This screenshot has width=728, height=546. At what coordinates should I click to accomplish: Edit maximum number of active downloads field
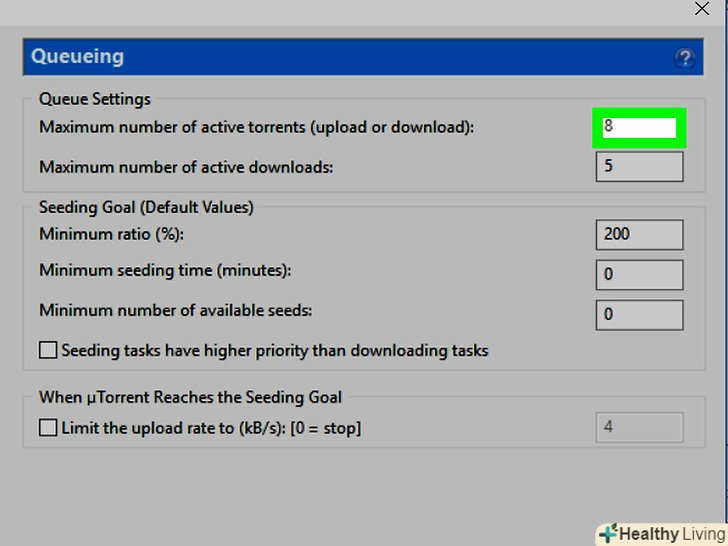pos(639,166)
